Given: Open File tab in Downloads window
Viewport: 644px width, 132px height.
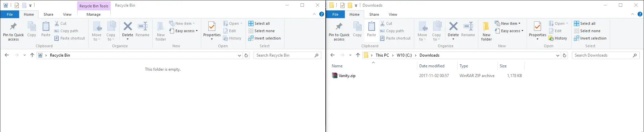Looking at the screenshot, I should (335, 14).
